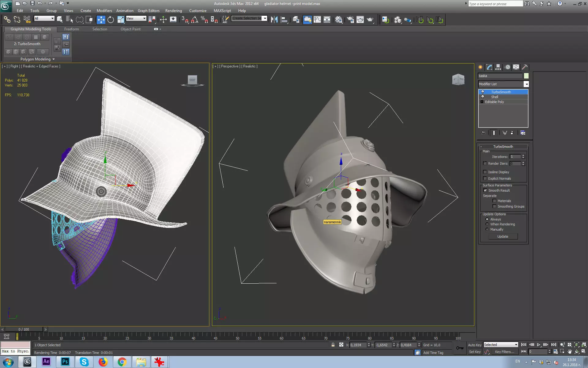The width and height of the screenshot is (588, 368).
Task: Increase the Iterations spinner value
Action: click(523, 155)
